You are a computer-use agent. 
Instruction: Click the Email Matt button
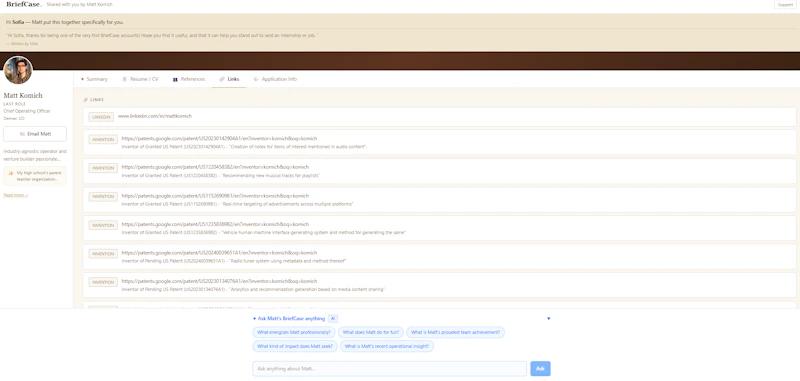pos(35,134)
